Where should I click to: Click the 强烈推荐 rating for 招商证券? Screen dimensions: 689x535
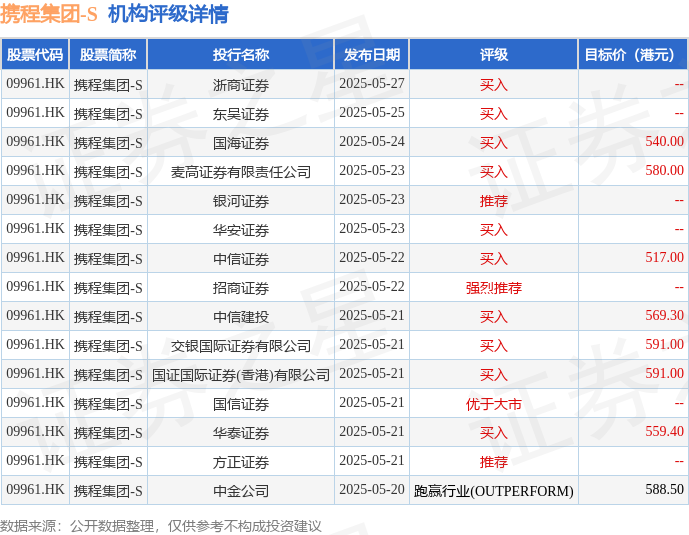click(x=494, y=288)
